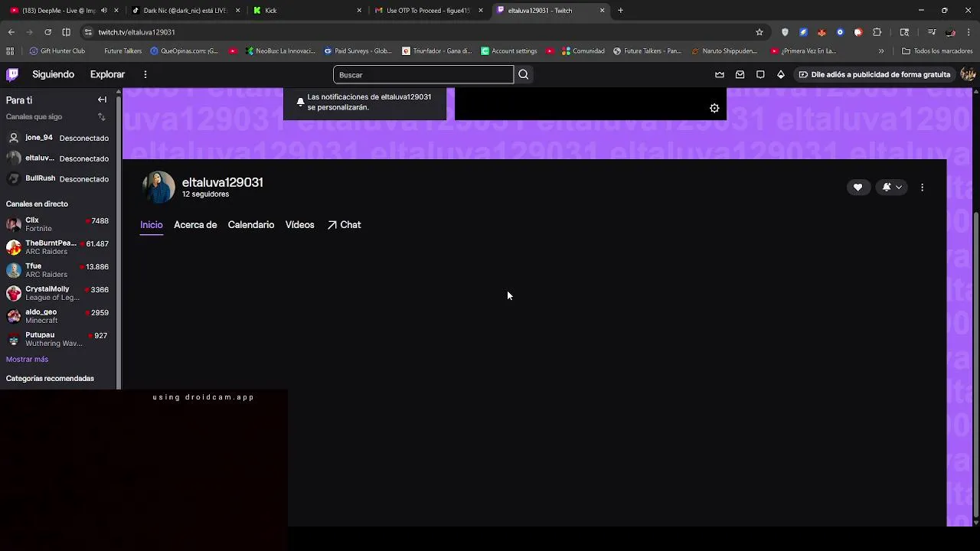Open the shield extension icon

pos(785,32)
